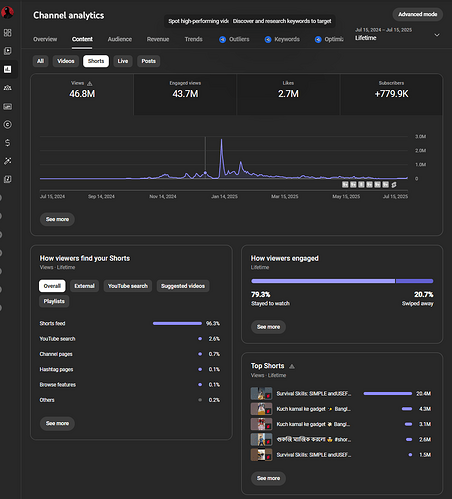Select the Videos content filter chip
The image size is (452, 499).
(x=66, y=61)
